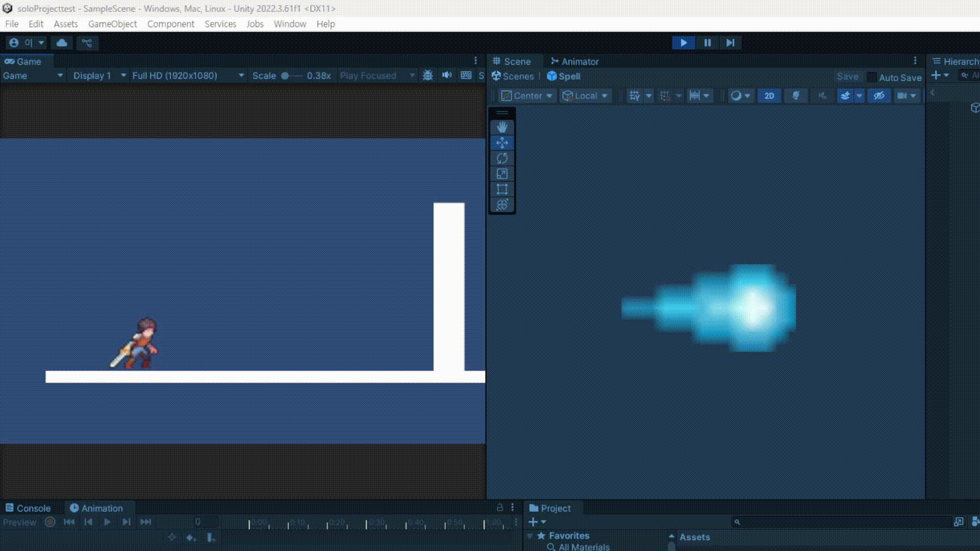
Task: Toggle Game view audio mute
Action: [447, 76]
